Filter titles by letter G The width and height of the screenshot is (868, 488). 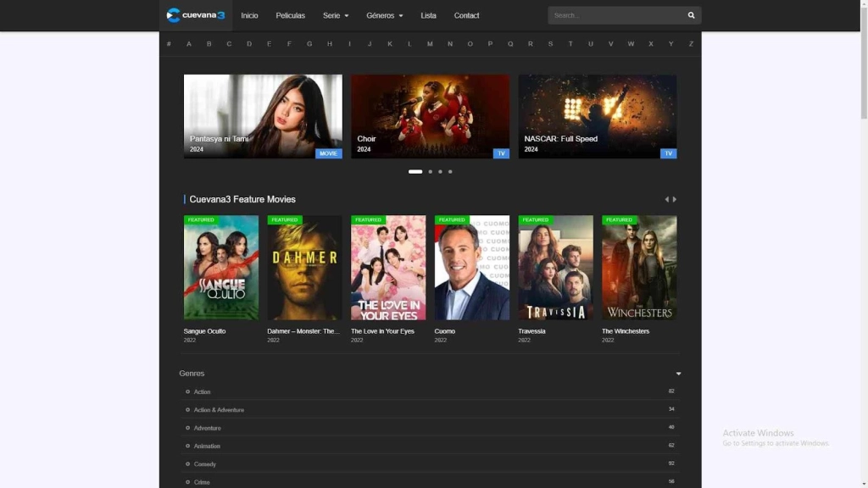(x=309, y=44)
